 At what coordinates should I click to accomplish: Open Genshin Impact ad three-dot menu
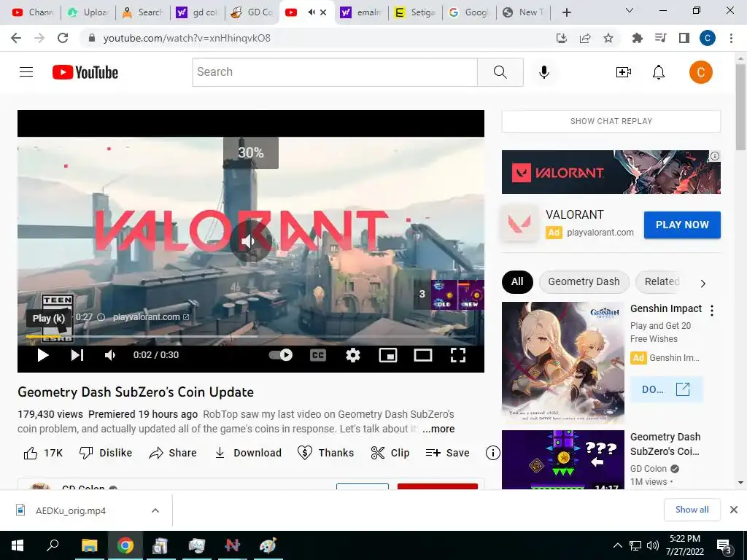[712, 311]
